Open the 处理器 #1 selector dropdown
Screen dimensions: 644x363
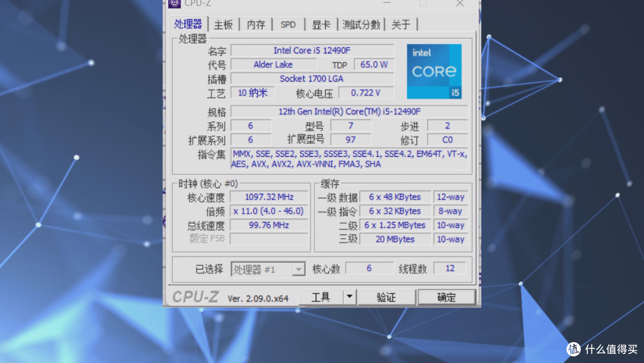coord(300,269)
